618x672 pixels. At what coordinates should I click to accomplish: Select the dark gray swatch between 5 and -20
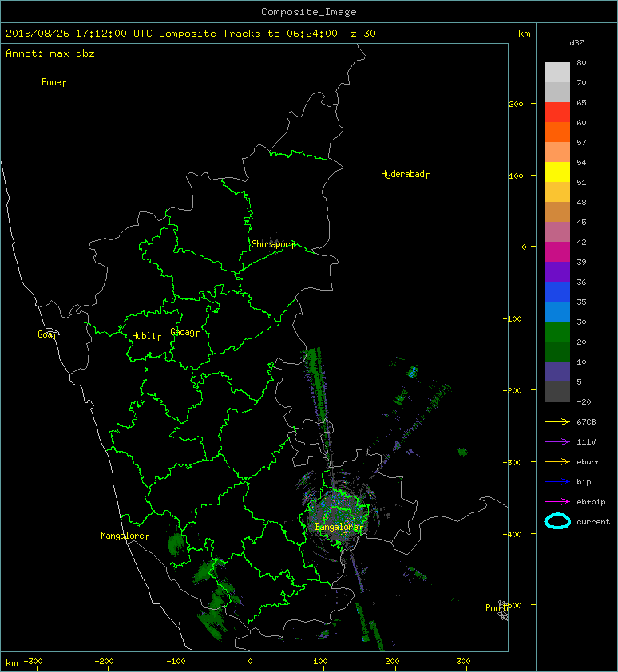tap(557, 391)
